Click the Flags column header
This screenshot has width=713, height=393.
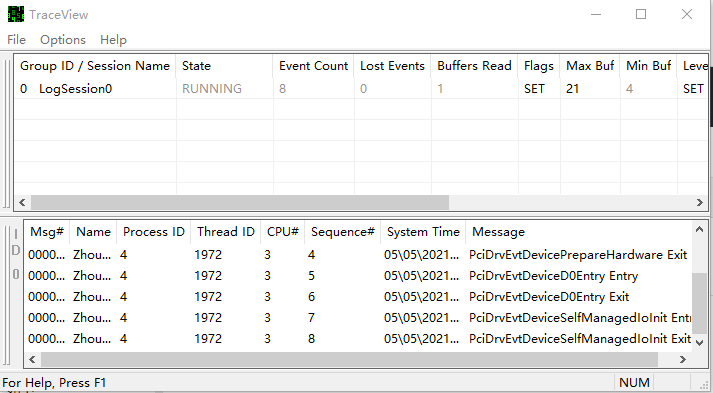(x=539, y=66)
